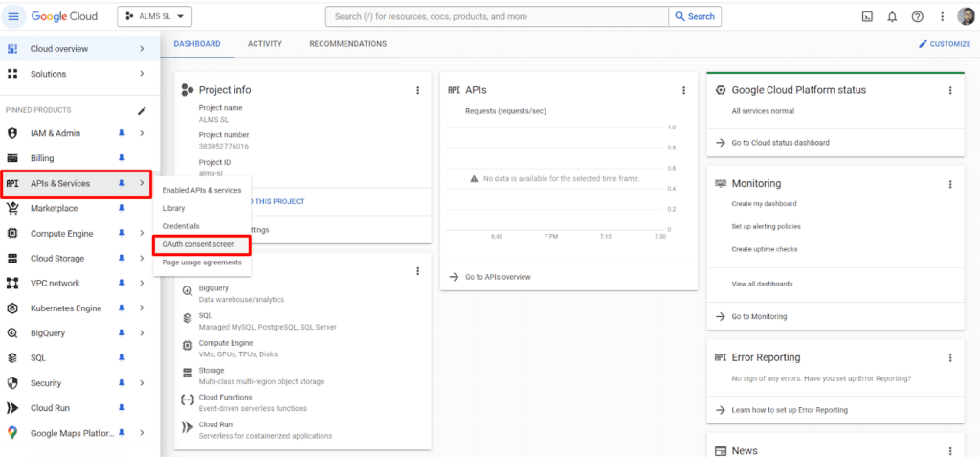Open News card three-dot menu
The height and width of the screenshot is (457, 980).
click(x=950, y=451)
